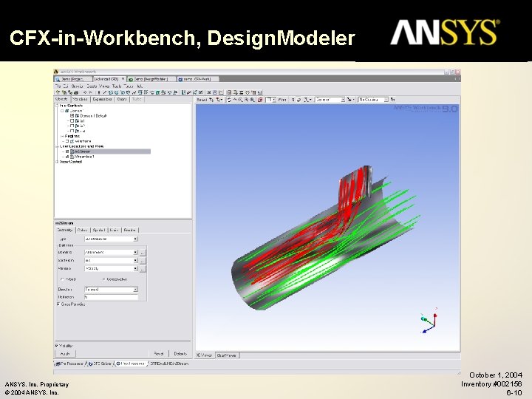
Task: Open the Render tab
Action: (x=129, y=230)
